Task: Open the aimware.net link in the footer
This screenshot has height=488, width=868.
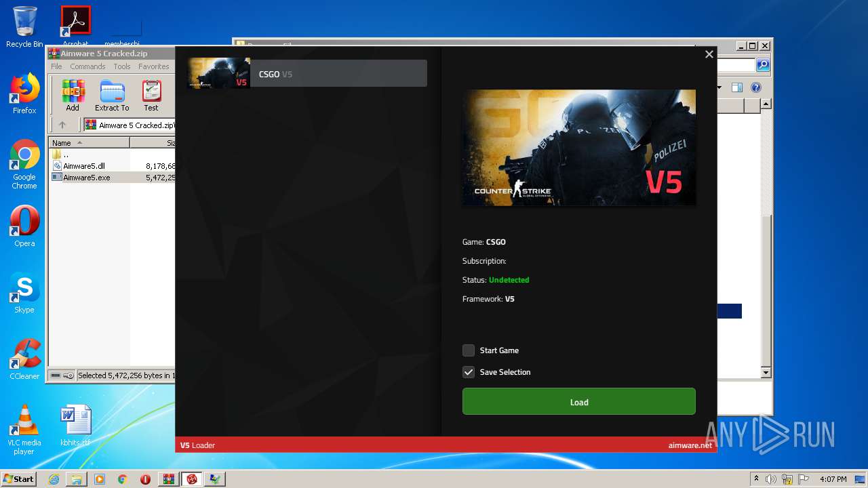Action: tap(690, 445)
